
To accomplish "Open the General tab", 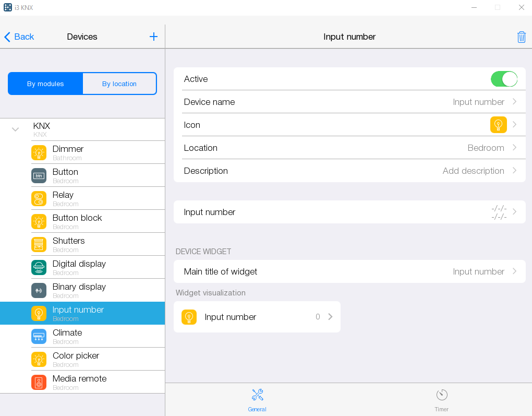I will [257, 400].
